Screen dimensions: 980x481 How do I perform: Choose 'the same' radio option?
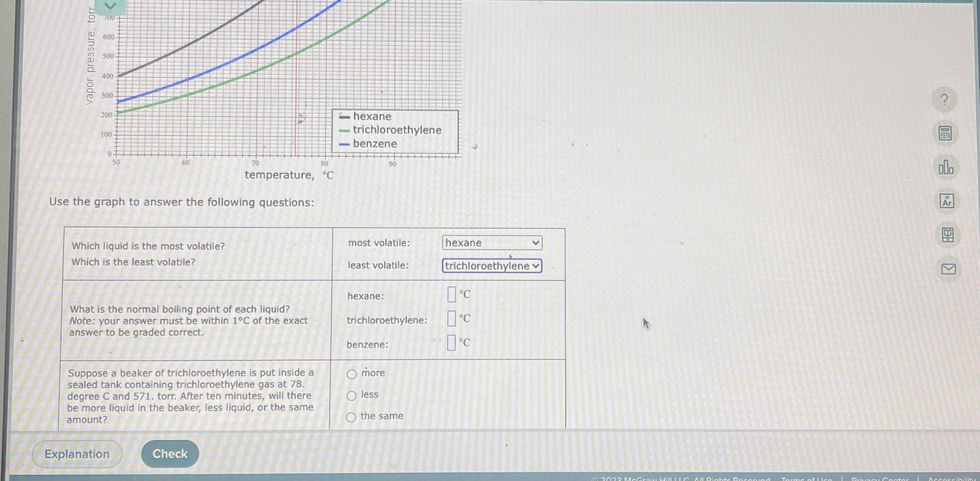(351, 417)
